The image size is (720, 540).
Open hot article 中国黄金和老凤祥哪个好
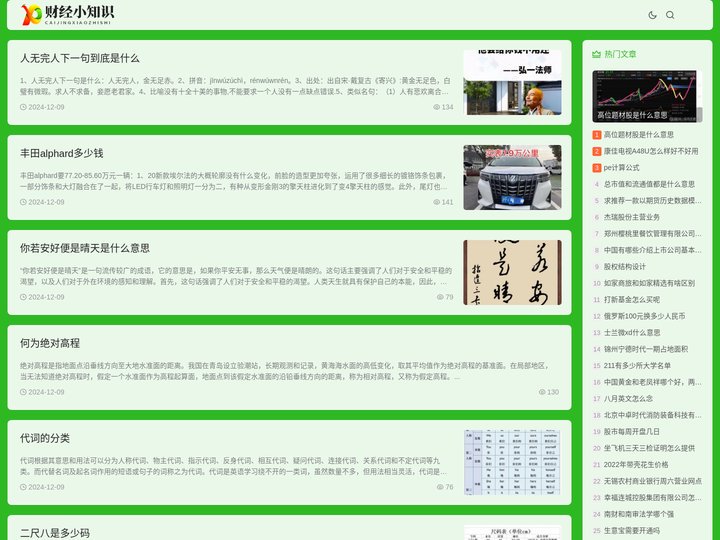[652, 382]
